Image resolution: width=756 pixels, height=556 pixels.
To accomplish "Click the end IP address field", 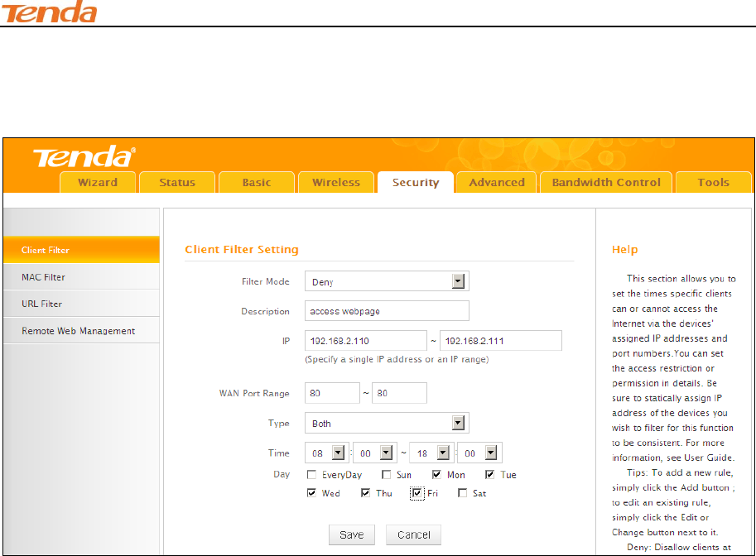I will point(501,341).
